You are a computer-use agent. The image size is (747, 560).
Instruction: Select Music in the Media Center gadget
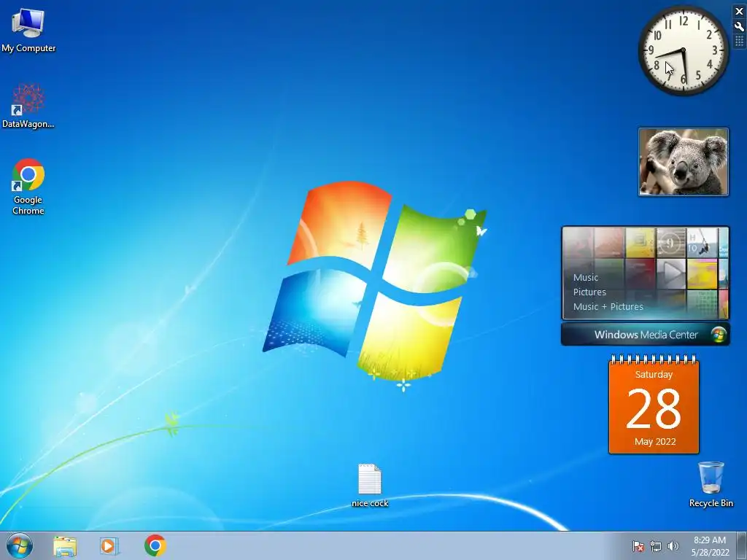tap(586, 277)
